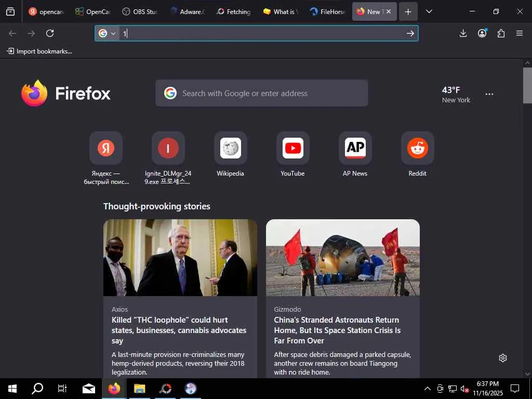Open the Ignite_DLMgr shortcut tile
Image resolution: width=532 pixels, height=399 pixels.
[168, 148]
